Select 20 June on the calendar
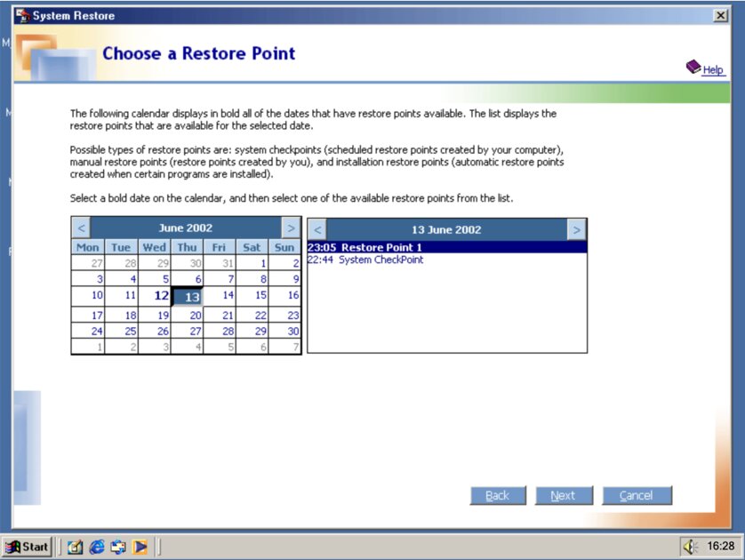Image resolution: width=745 pixels, height=560 pixels. click(x=195, y=315)
